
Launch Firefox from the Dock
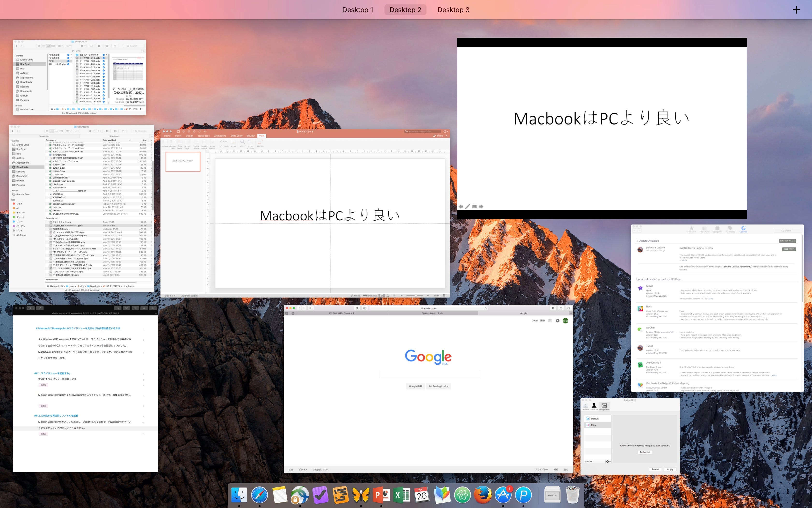pyautogui.click(x=483, y=494)
